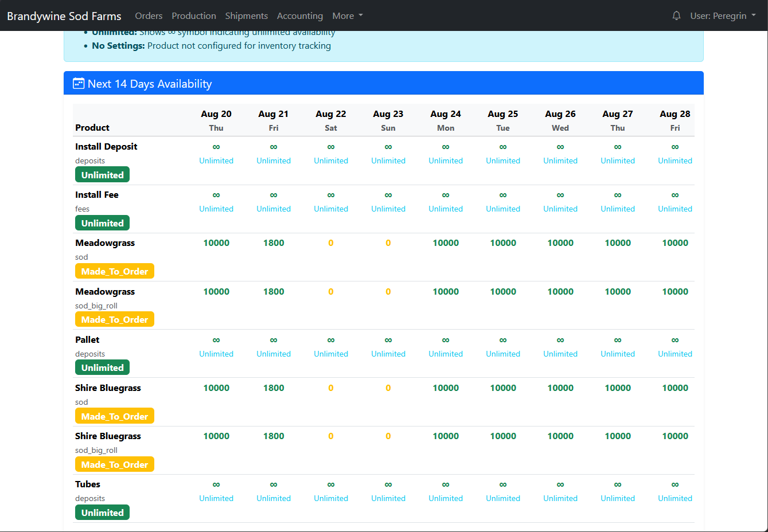Click Made_To_Order badge for Shire Bluegrass sod

click(115, 416)
